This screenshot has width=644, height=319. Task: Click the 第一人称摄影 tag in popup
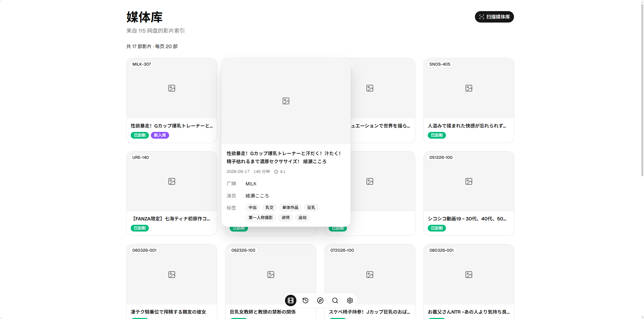click(261, 218)
